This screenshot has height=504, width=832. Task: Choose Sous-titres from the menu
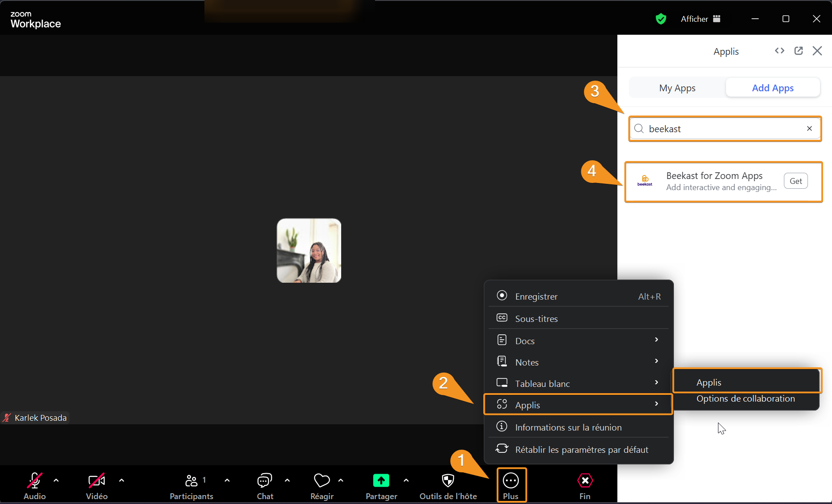point(579,318)
